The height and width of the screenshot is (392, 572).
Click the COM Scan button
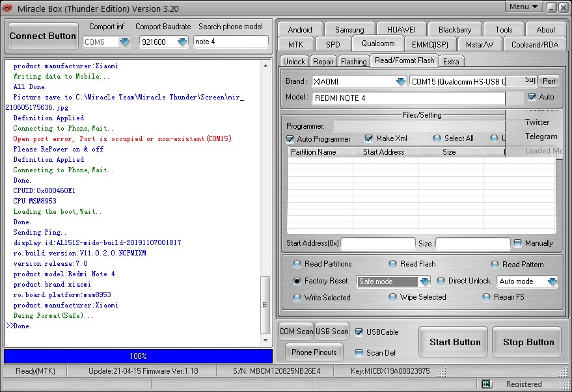[x=296, y=331]
